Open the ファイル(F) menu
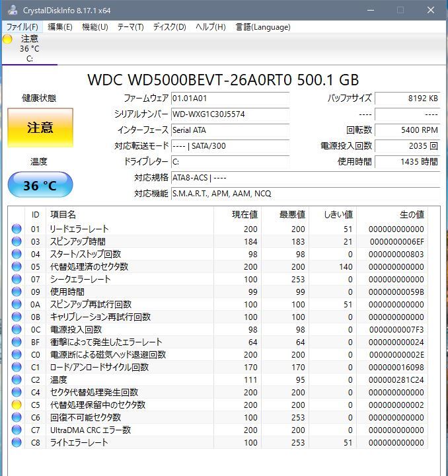This screenshot has height=476, width=448. 22,27
